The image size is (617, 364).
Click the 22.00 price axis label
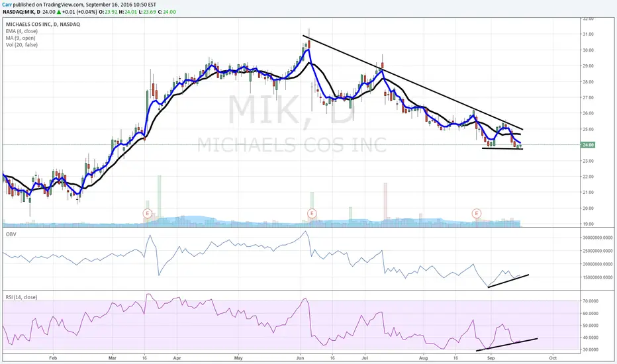coord(588,177)
